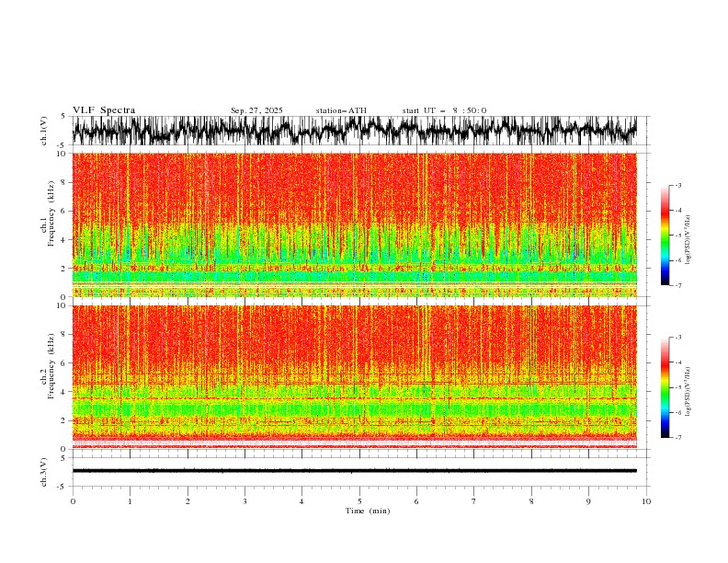Image resolution: width=728 pixels, height=563 pixels.
Task: Click the '-7' value on lower colorbar
Action: (678, 438)
